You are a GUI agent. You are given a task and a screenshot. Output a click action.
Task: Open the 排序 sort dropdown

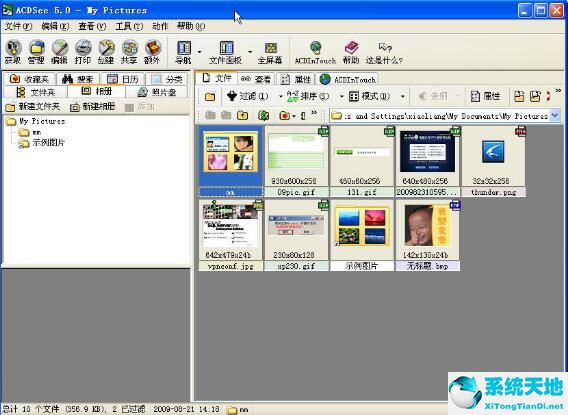(x=341, y=97)
